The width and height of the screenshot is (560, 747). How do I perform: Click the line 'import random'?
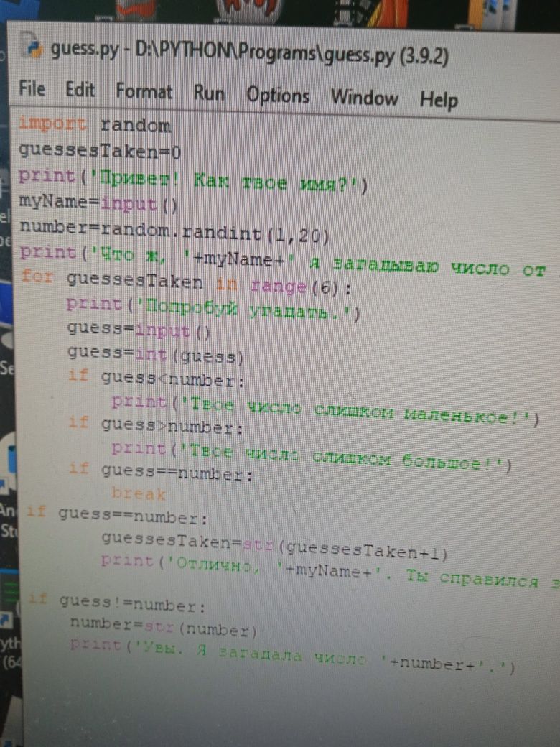point(94,125)
